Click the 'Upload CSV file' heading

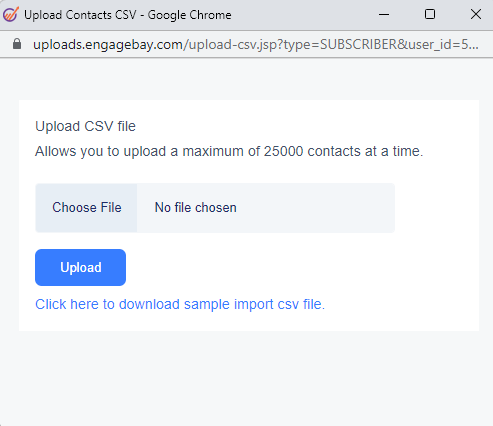[85, 126]
